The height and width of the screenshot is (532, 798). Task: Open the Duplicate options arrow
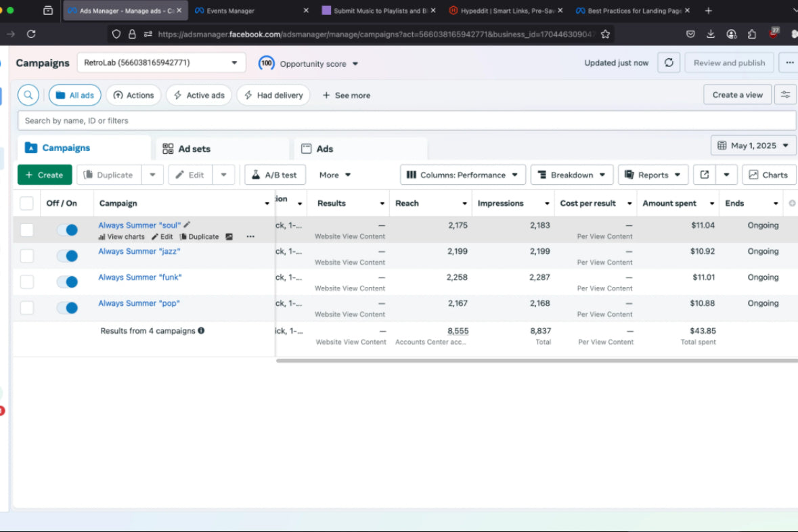click(152, 175)
